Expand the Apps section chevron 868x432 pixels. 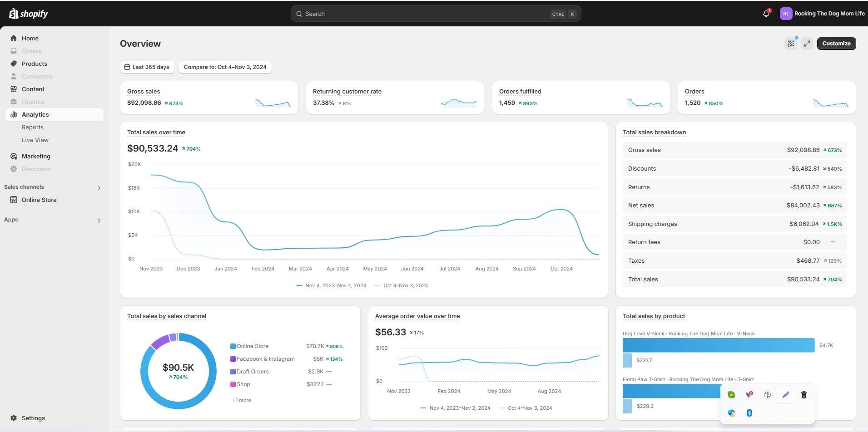(99, 221)
